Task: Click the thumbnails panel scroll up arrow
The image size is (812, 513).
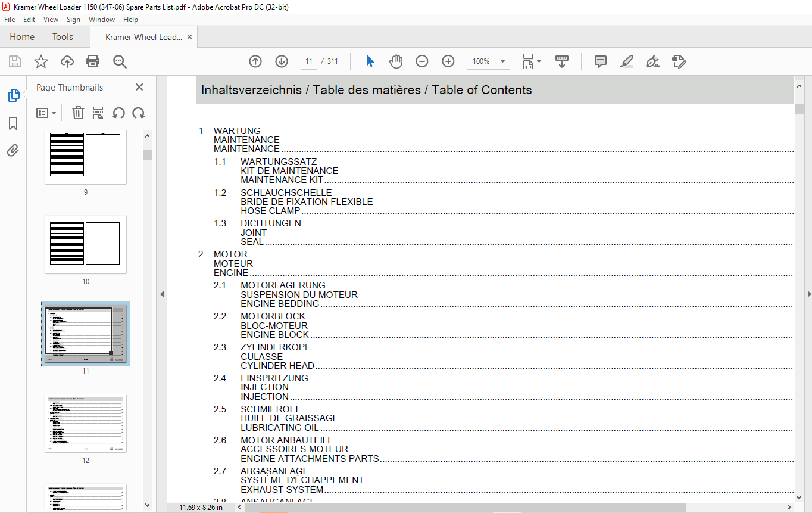Action: [x=148, y=136]
